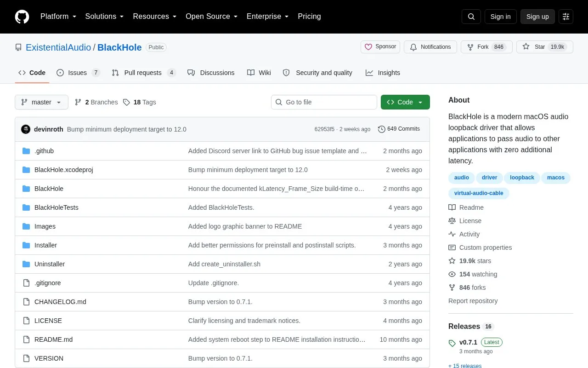The width and height of the screenshot is (588, 368).
Task: Open the BlackHole.xcodeproj folder
Action: [64, 170]
